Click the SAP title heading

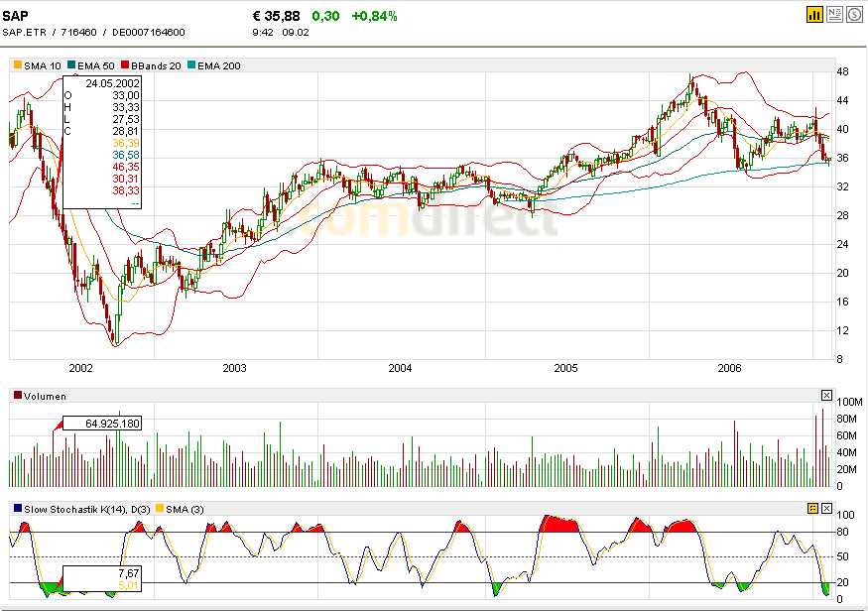(x=15, y=15)
